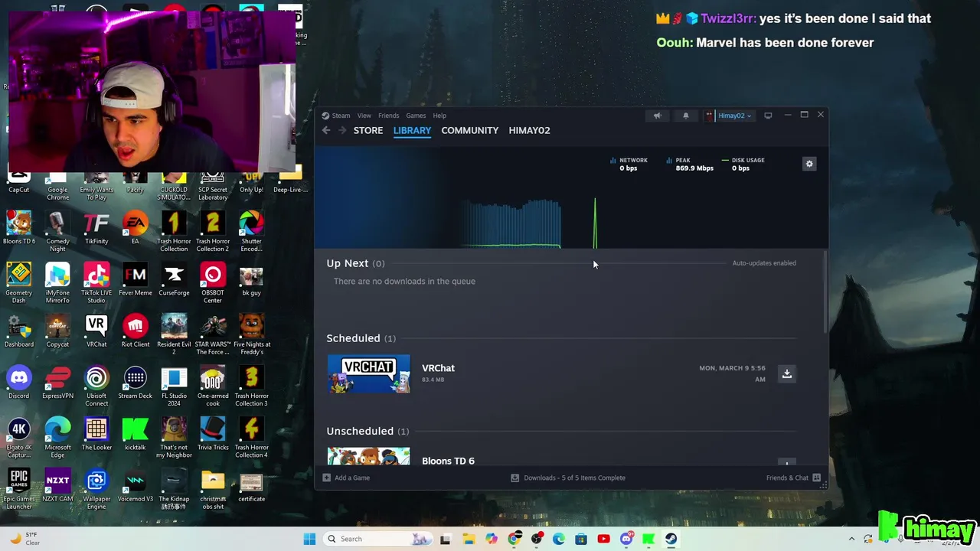
Task: Open Bloons TD 6 desktop shortcut
Action: pyautogui.click(x=19, y=228)
